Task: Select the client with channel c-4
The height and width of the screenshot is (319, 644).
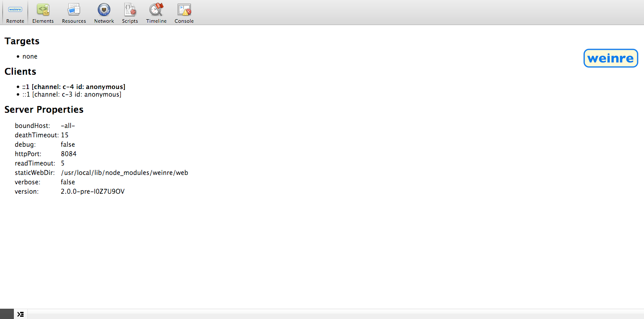Action: coord(74,87)
